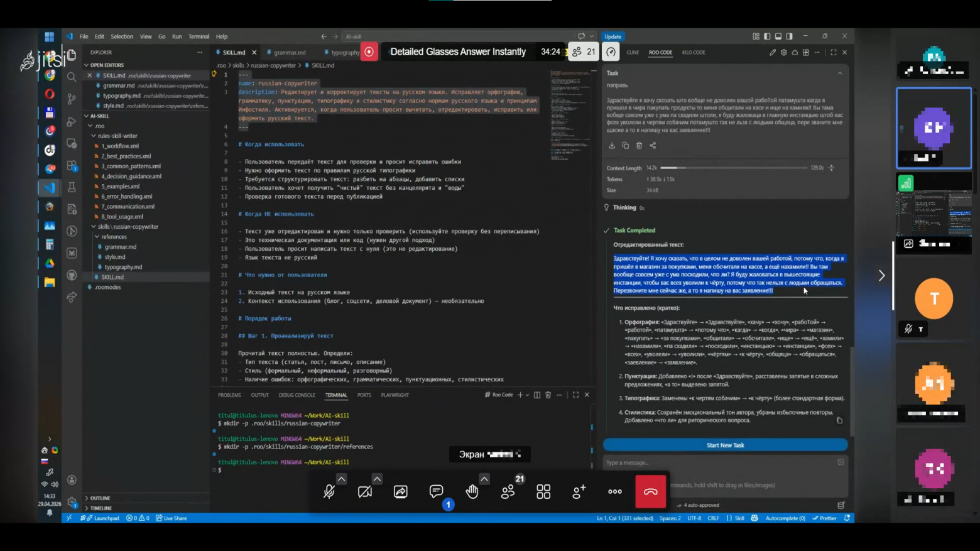Copy the Roo Code task prompt
Viewport: 980px width, 551px height.
626,145
